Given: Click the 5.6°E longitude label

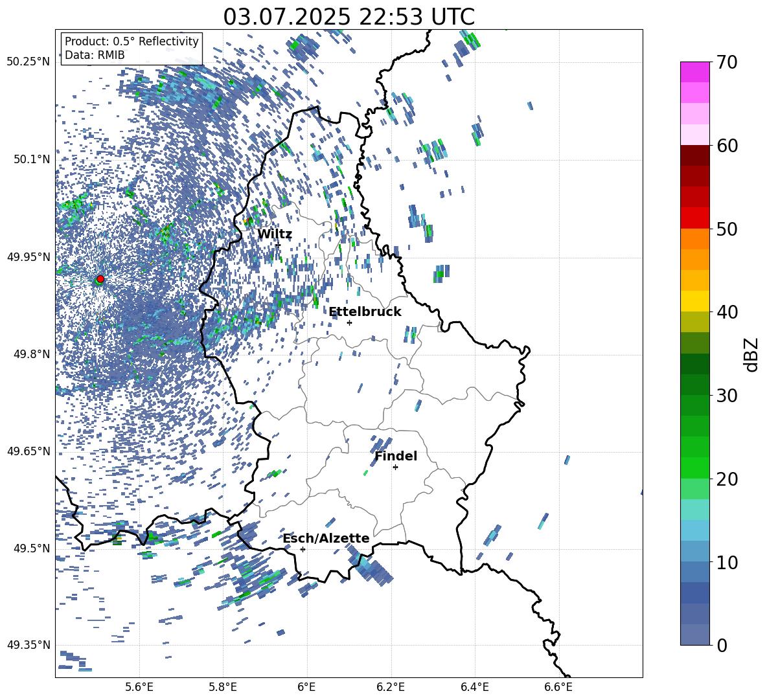Looking at the screenshot, I should (139, 687).
